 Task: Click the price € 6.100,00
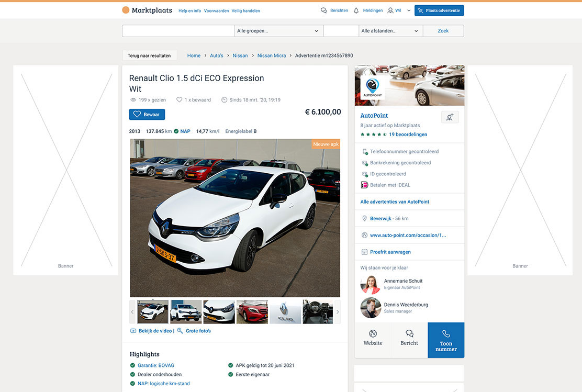323,111
